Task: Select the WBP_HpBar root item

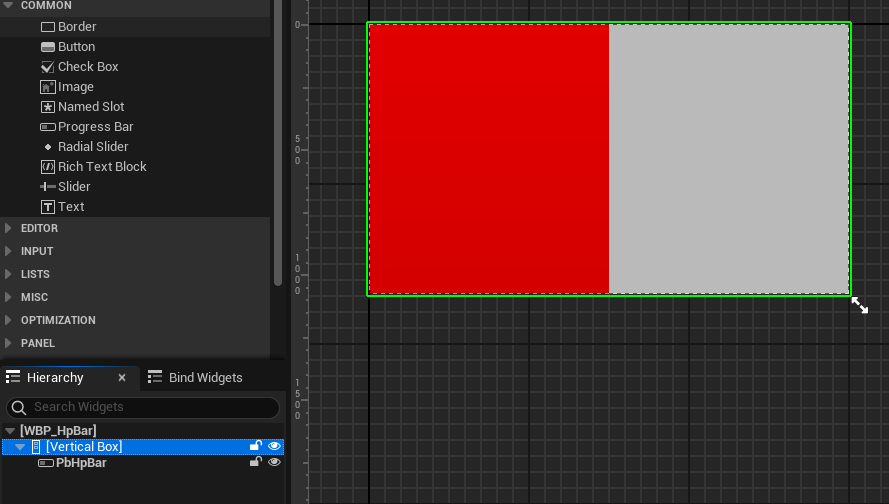Action: tap(143, 431)
